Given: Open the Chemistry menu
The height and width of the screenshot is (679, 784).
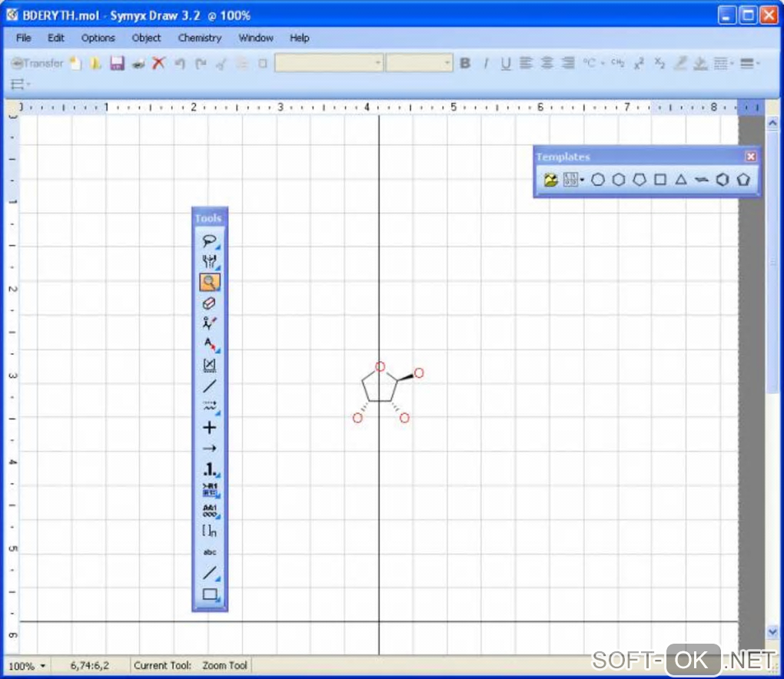Looking at the screenshot, I should tap(200, 38).
